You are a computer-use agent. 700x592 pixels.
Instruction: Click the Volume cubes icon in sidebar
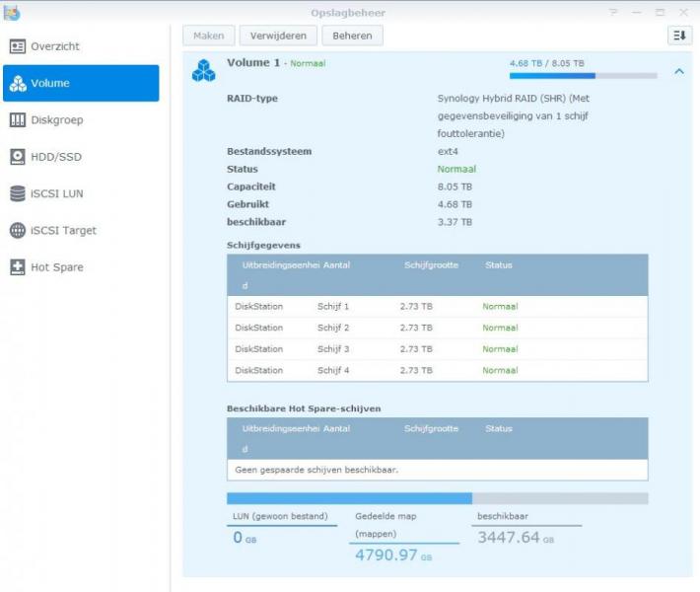pos(18,84)
